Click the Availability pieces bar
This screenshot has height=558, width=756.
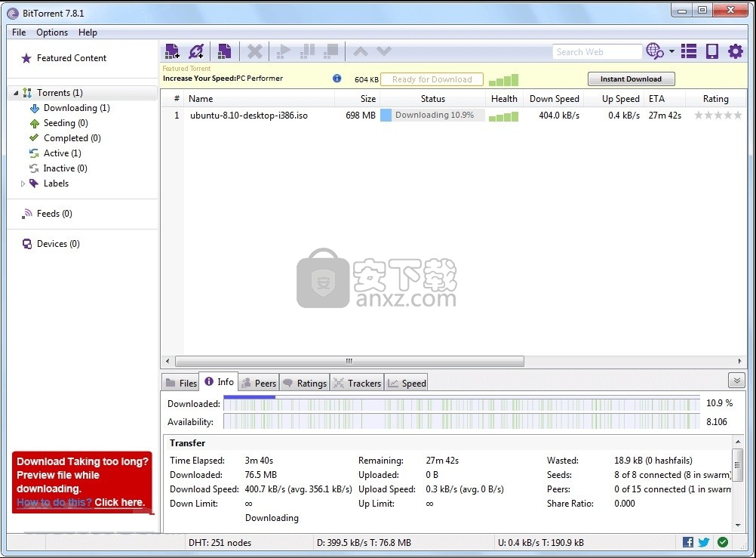tap(462, 421)
